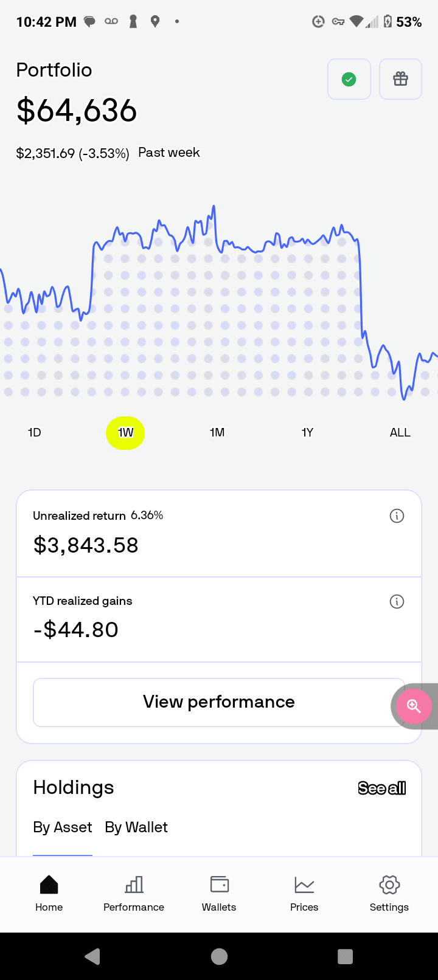The height and width of the screenshot is (980, 438).
Task: Select the ALL time range
Action: coord(400,432)
